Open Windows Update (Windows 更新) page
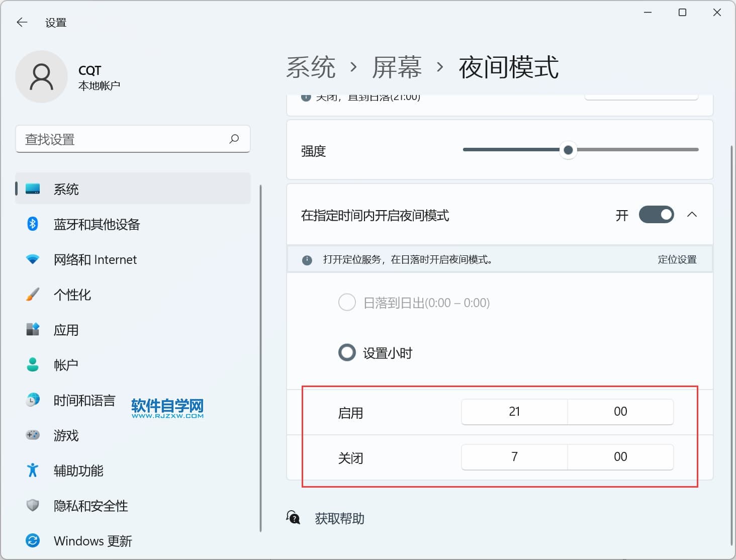 pos(93,541)
